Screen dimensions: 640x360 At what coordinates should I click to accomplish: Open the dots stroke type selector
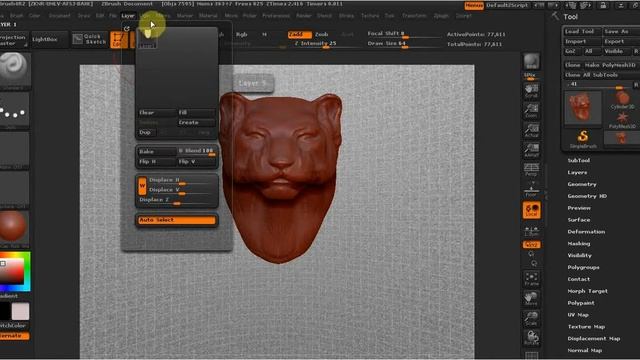pyautogui.click(x=14, y=110)
